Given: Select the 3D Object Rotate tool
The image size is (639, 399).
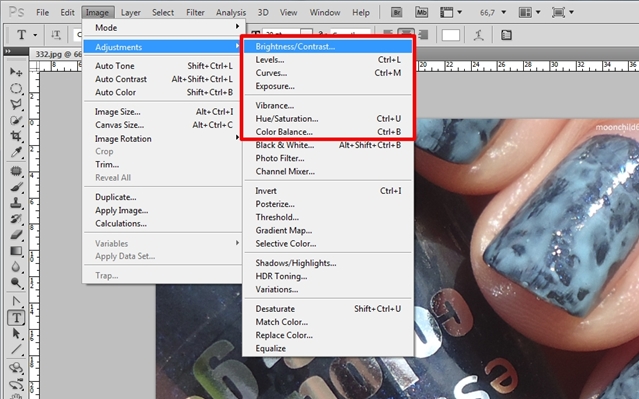Looking at the screenshot, I should coord(16,368).
